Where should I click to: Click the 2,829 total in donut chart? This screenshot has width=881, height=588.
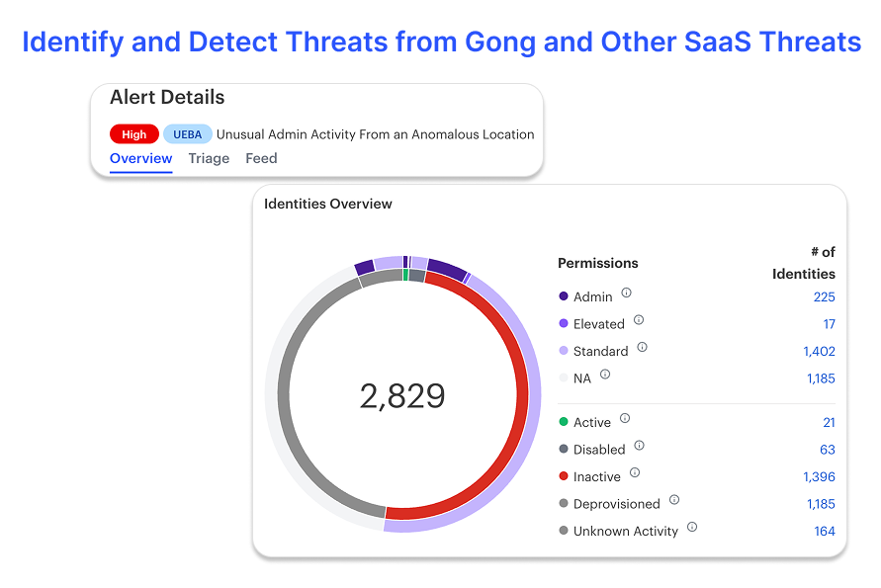point(402,396)
